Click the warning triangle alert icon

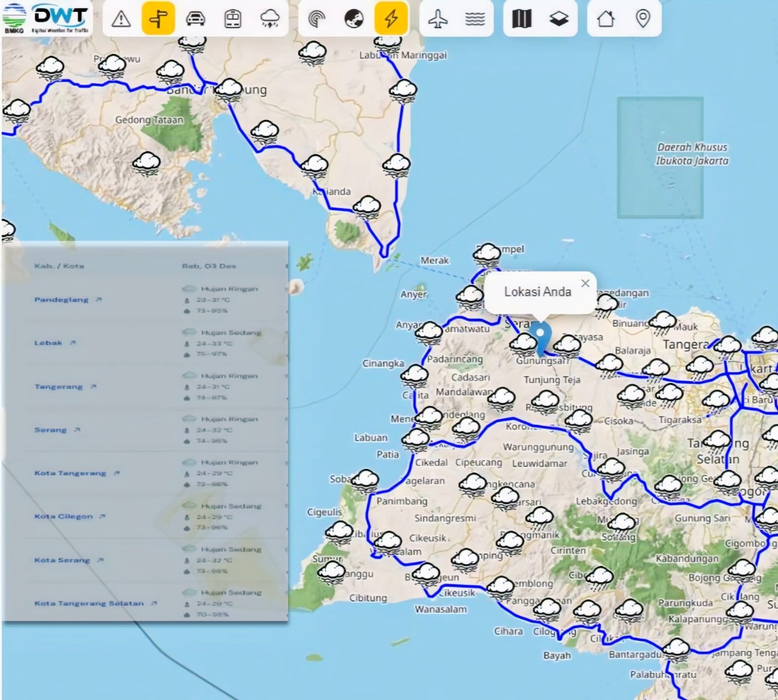pyautogui.click(x=121, y=19)
